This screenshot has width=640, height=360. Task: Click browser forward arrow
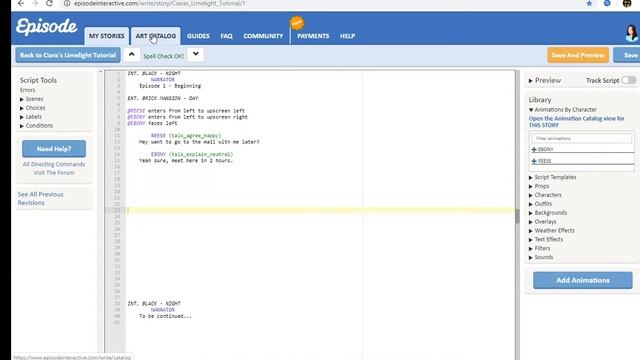click(35, 3)
